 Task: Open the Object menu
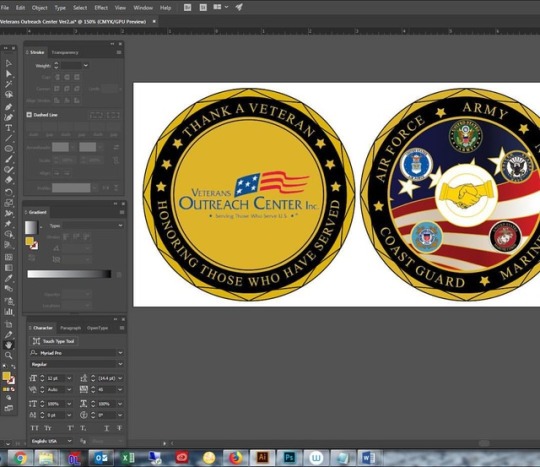click(40, 8)
